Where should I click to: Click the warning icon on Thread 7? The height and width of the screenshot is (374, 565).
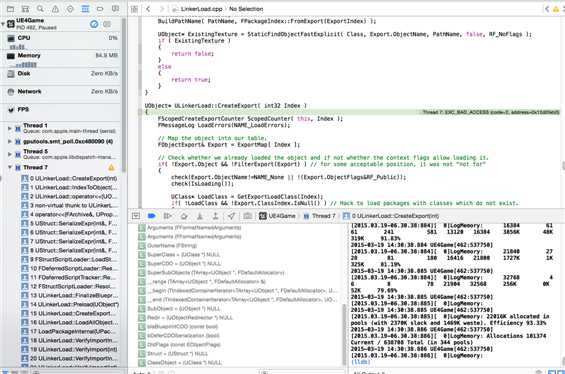[x=111, y=167]
